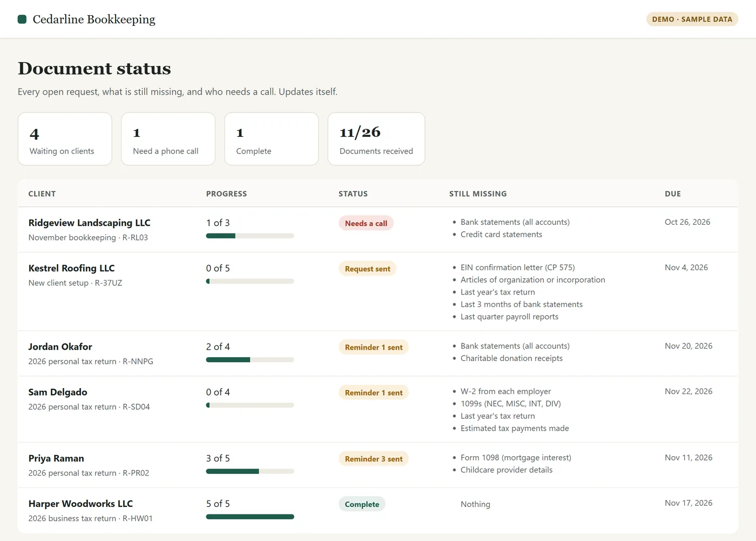756x541 pixels.
Task: Click "EIN confirmation letter (CP 575)" item
Action: point(517,268)
